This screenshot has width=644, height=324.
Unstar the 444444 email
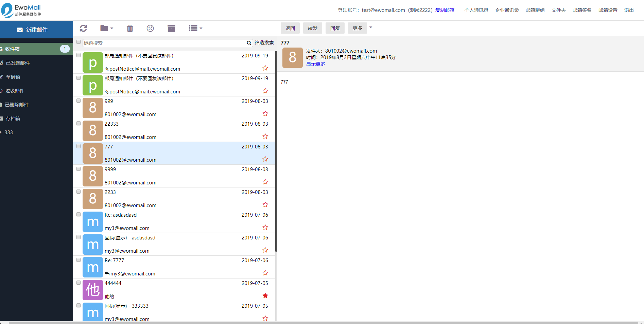[265, 295]
